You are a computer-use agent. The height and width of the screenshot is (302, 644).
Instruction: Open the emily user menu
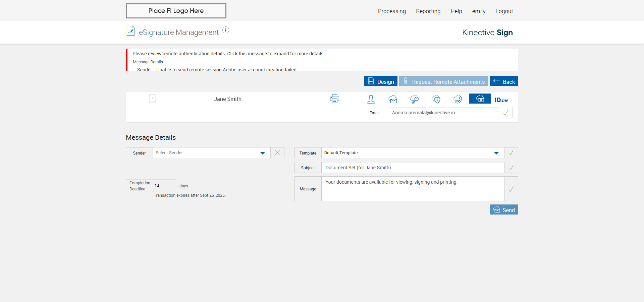[x=479, y=11]
